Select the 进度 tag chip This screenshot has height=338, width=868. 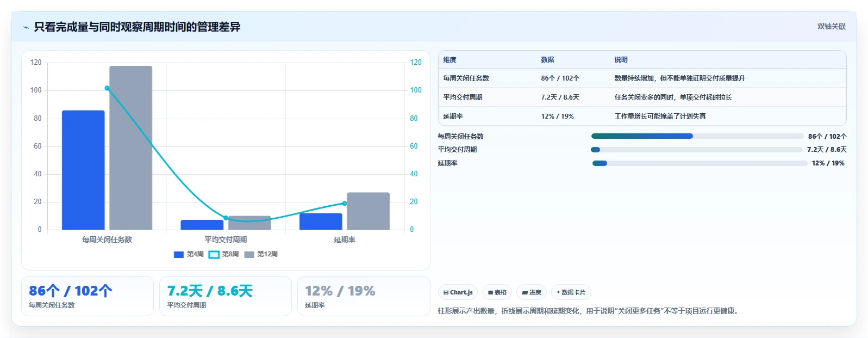tap(532, 292)
